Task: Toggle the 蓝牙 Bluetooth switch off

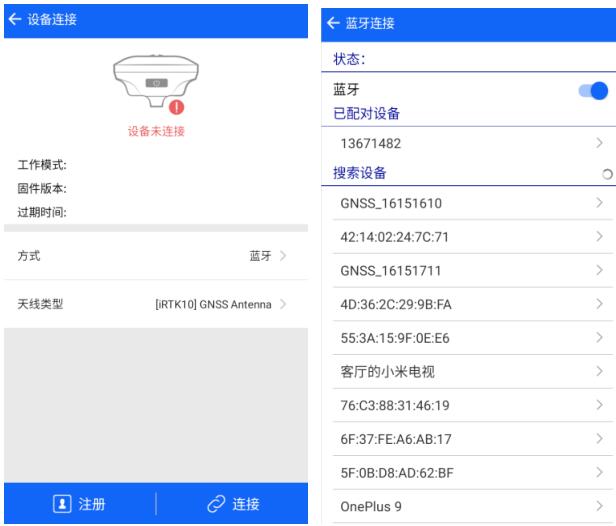Action: tap(592, 91)
